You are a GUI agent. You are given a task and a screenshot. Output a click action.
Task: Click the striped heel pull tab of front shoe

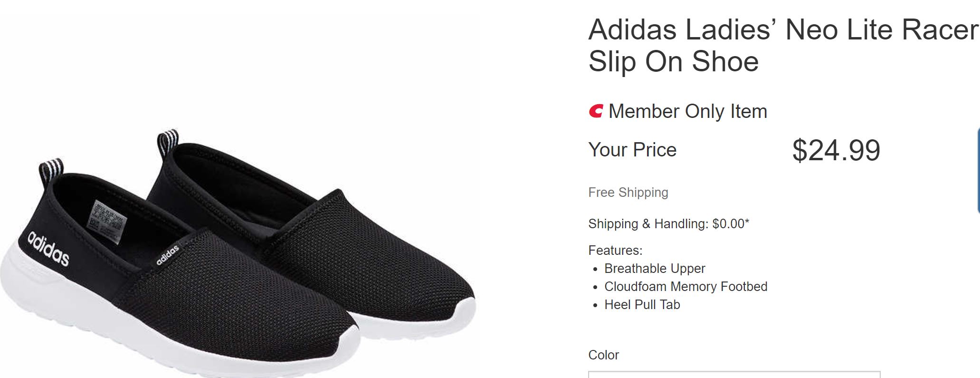(x=51, y=167)
